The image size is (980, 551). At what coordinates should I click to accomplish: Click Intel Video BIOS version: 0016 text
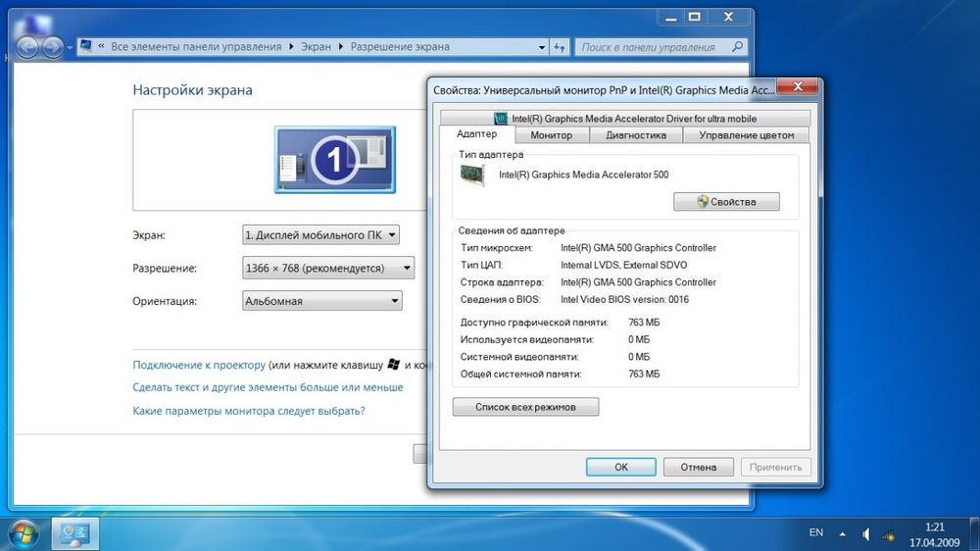[624, 300]
